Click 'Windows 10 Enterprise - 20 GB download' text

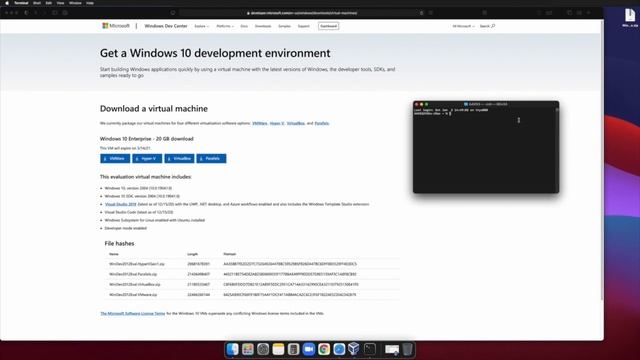point(147,139)
